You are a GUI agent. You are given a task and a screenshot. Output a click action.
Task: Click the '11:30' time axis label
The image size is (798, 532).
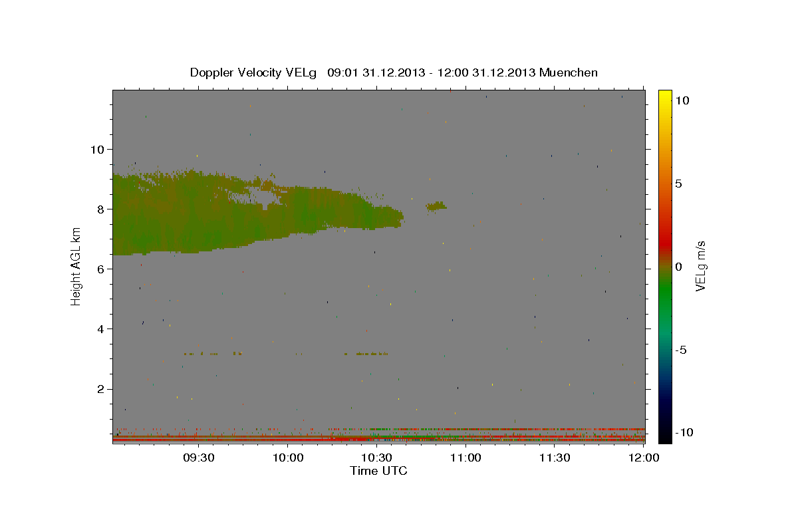point(554,458)
